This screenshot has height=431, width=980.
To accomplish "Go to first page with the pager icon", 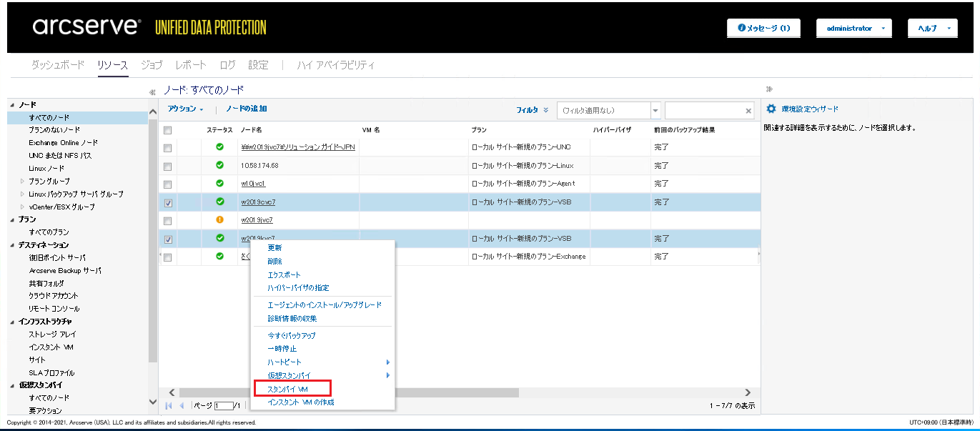I will (169, 405).
